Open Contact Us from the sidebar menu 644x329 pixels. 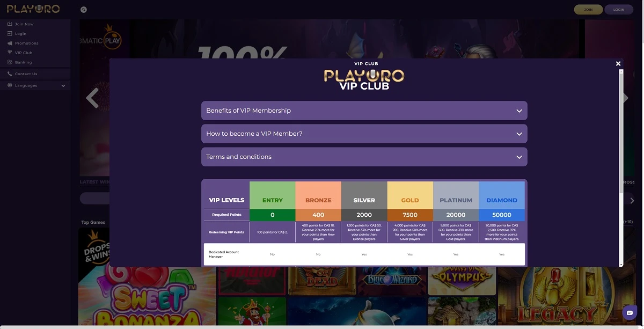click(x=26, y=74)
